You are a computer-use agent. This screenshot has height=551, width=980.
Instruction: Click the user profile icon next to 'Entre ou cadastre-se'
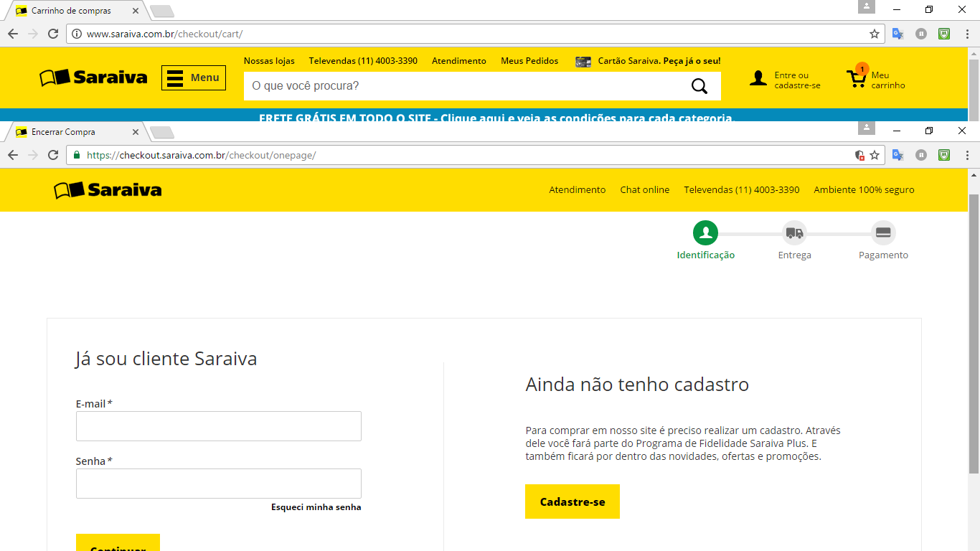(758, 79)
